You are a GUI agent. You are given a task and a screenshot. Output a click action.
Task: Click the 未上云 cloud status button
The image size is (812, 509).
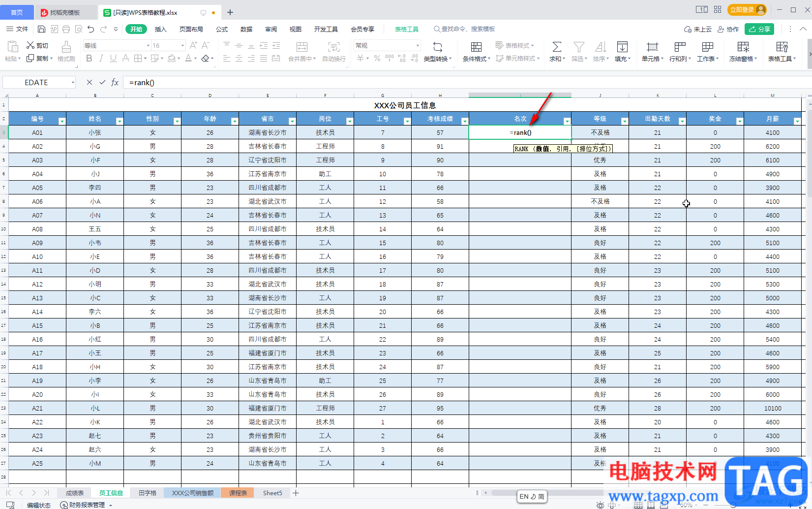click(698, 29)
